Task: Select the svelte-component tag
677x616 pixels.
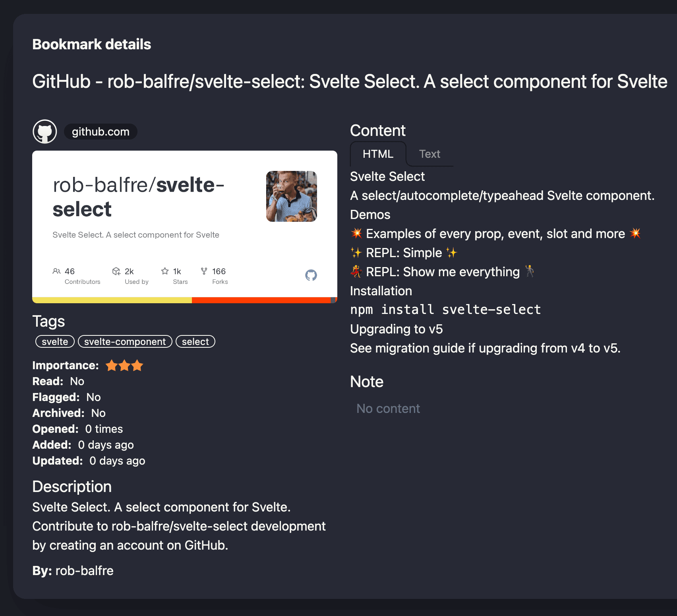Action: pos(125,342)
